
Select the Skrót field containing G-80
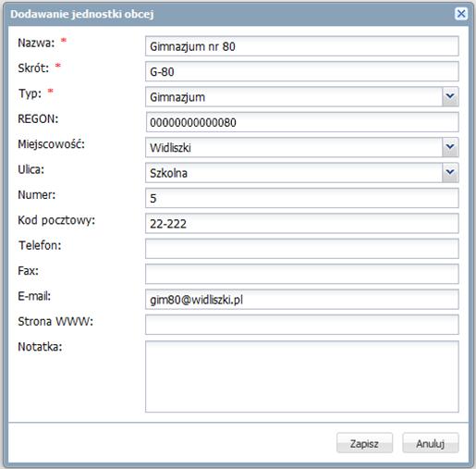coord(302,71)
